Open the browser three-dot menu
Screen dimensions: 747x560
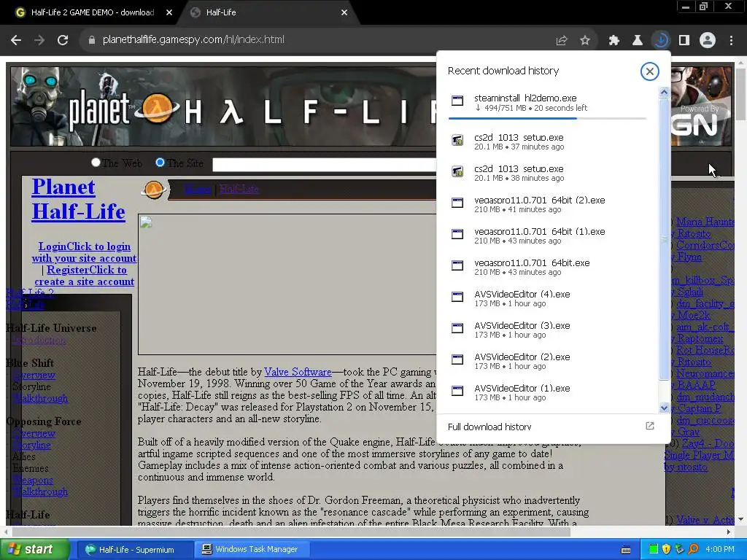click(731, 41)
